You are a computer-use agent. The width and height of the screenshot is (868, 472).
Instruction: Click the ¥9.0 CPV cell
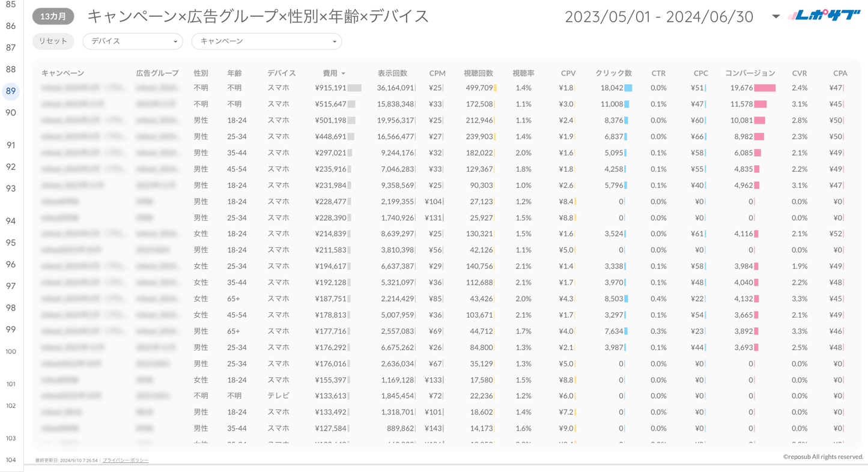pos(566,429)
